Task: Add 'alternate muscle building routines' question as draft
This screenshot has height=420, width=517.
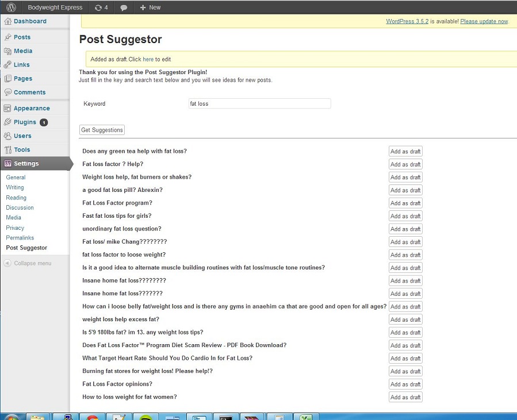Action: pos(405,268)
